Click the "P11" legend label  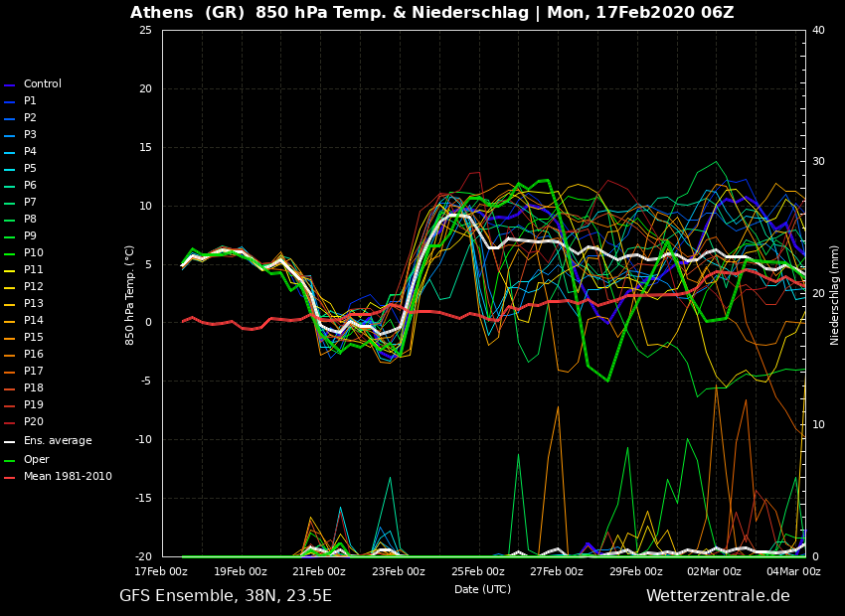(34, 270)
